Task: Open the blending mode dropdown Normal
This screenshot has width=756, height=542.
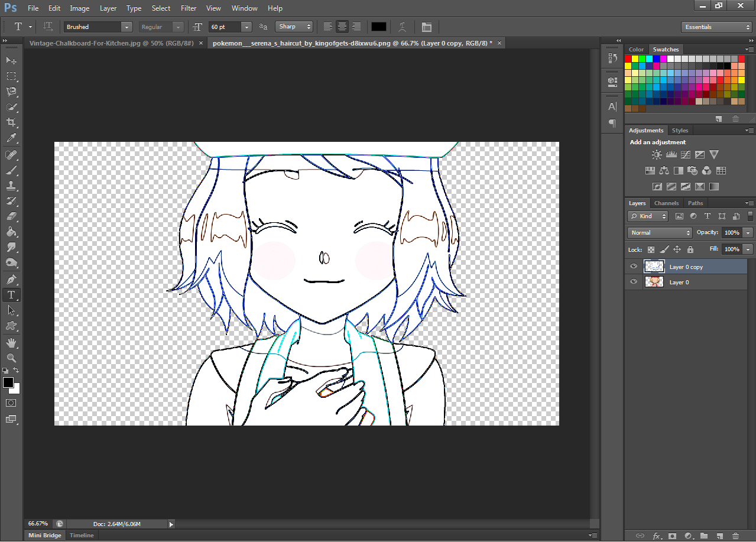Action: [x=660, y=233]
